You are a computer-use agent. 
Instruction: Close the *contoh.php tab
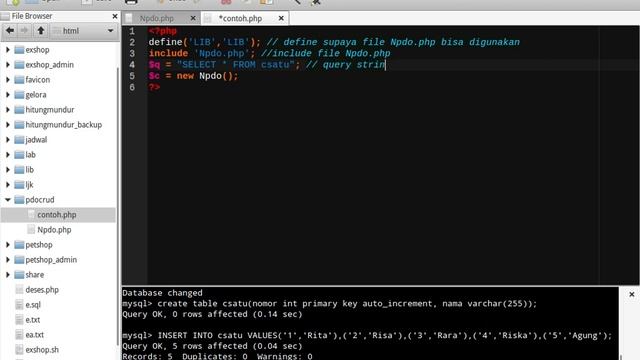(281, 18)
